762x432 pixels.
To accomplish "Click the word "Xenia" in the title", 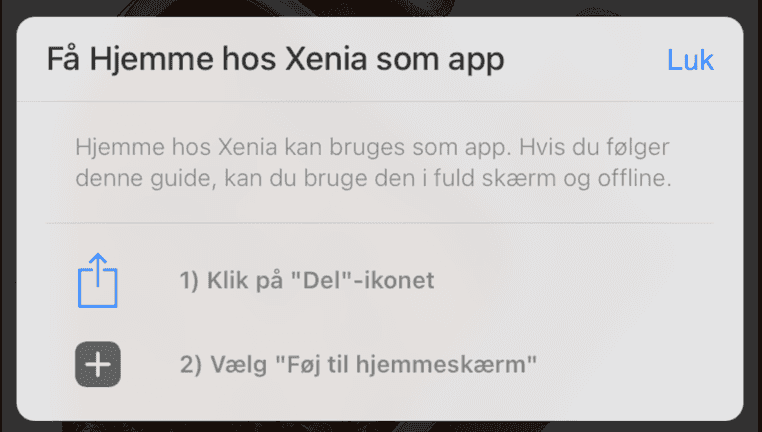I will tap(326, 60).
